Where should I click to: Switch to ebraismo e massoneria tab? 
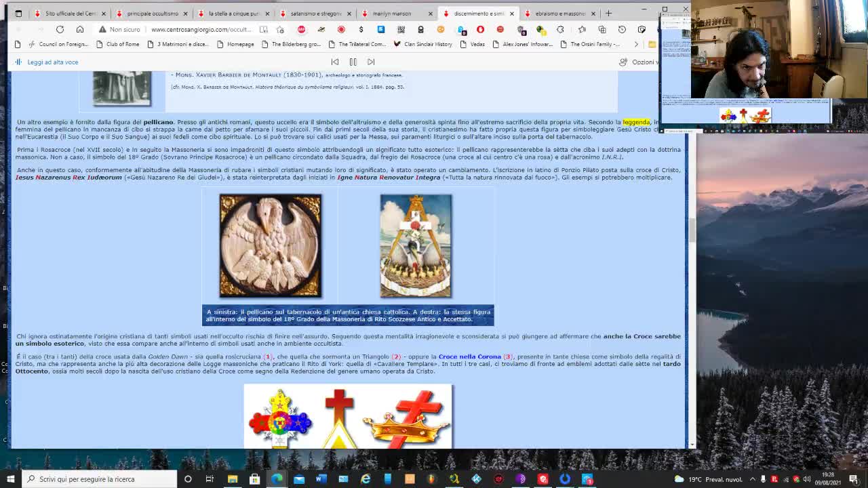point(560,13)
